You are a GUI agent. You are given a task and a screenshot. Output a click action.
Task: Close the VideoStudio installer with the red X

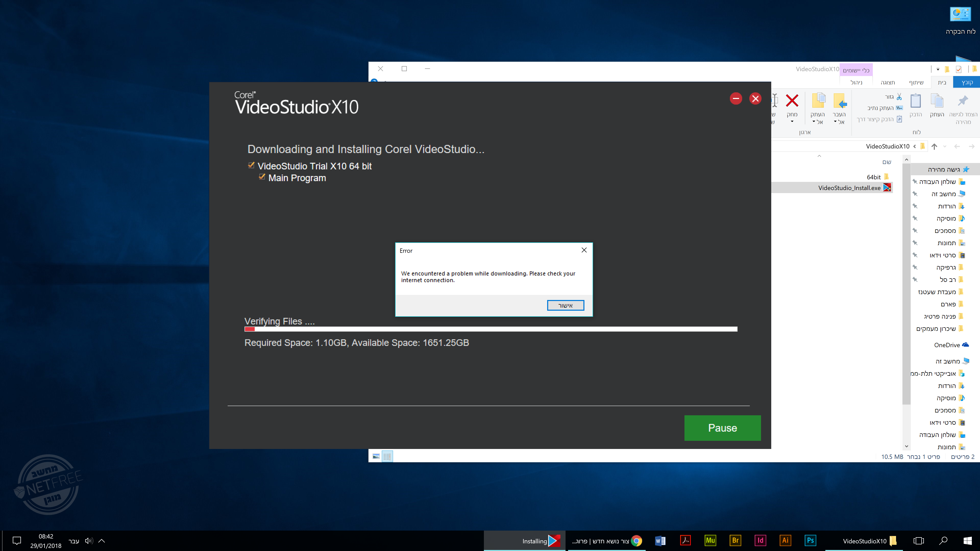pos(755,99)
